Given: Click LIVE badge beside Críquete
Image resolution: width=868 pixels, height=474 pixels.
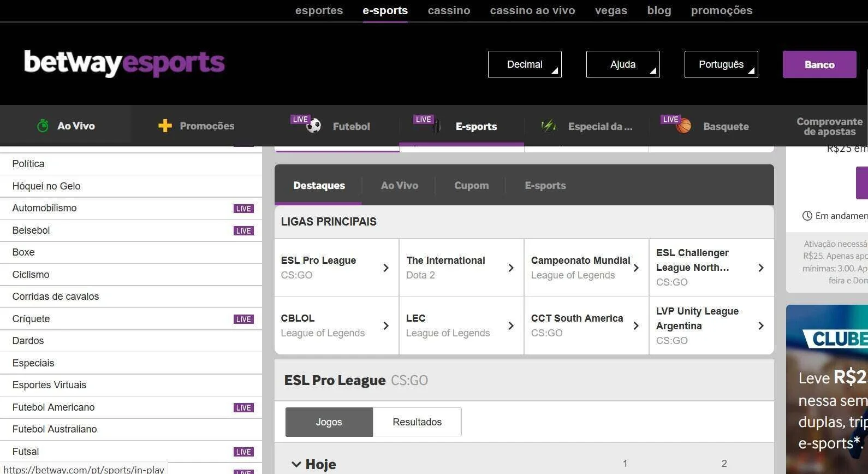Looking at the screenshot, I should [243, 319].
